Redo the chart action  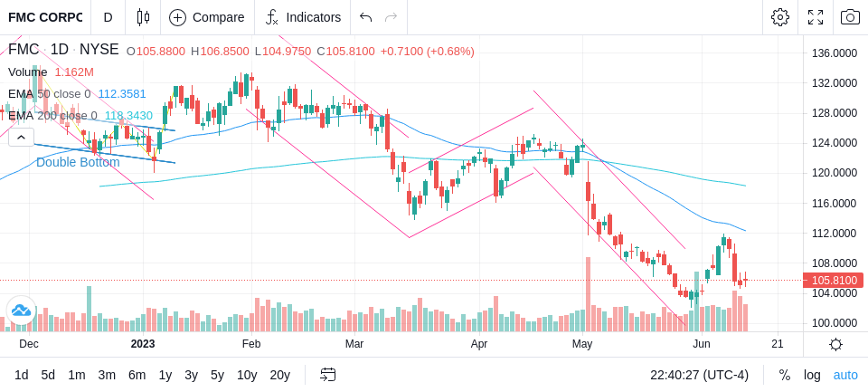pos(392,17)
